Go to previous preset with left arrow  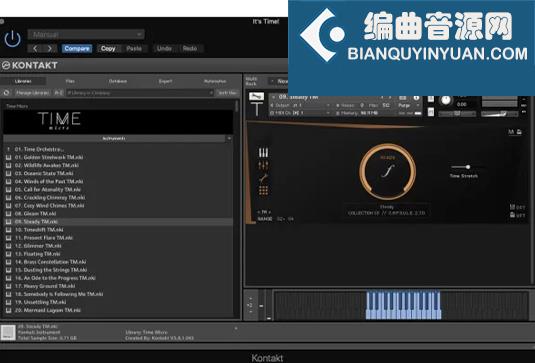coord(35,48)
